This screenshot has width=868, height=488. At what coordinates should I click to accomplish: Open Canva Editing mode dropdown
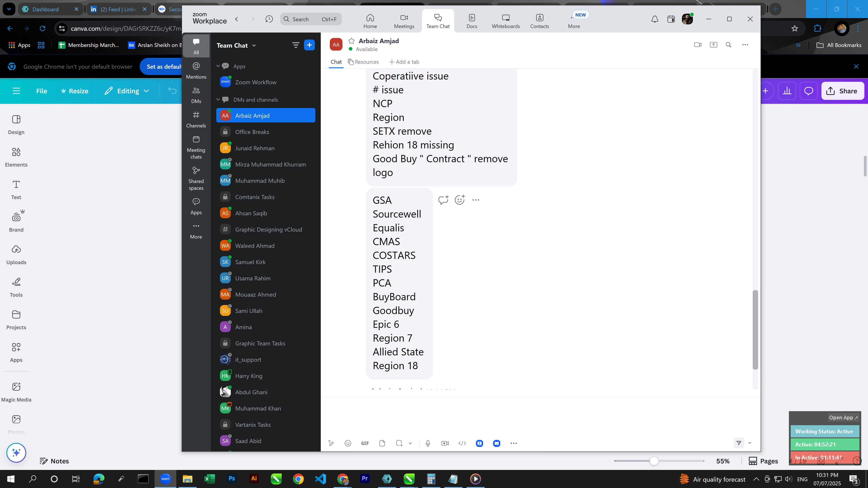[x=127, y=91]
